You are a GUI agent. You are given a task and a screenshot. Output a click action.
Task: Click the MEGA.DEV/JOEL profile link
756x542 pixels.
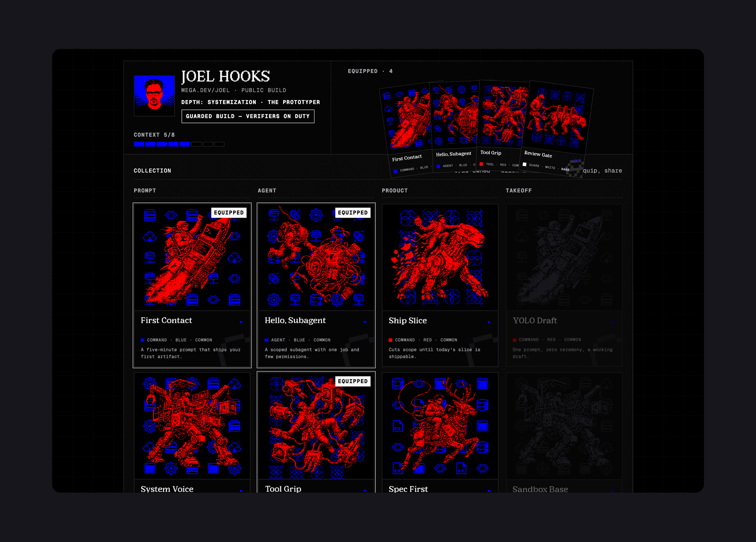tap(205, 90)
